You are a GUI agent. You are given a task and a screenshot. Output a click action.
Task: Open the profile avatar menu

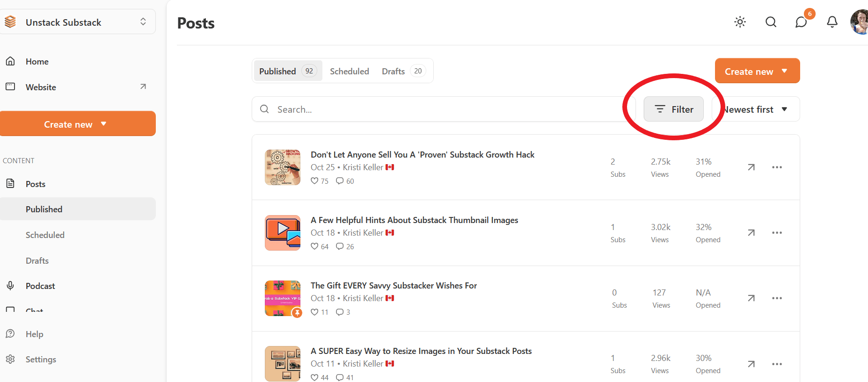pyautogui.click(x=859, y=22)
